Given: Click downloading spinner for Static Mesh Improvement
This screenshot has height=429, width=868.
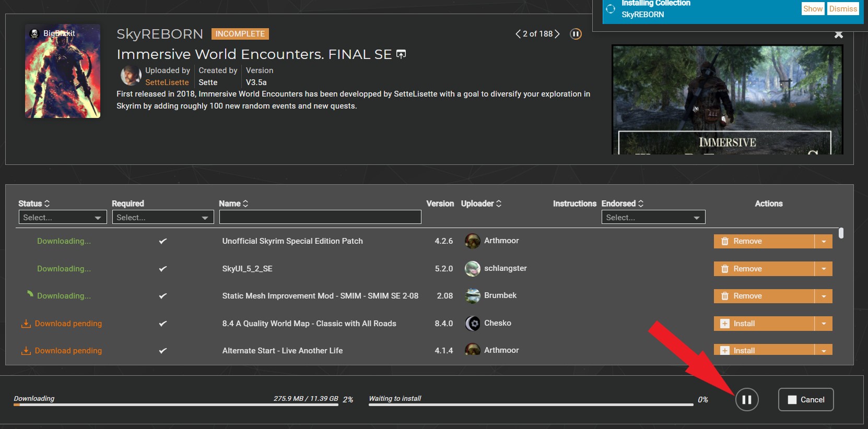Looking at the screenshot, I should 30,294.
